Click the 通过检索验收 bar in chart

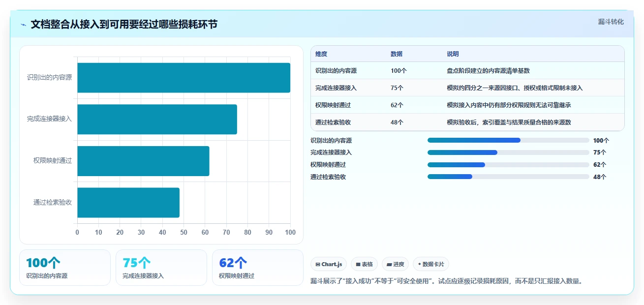(x=128, y=202)
